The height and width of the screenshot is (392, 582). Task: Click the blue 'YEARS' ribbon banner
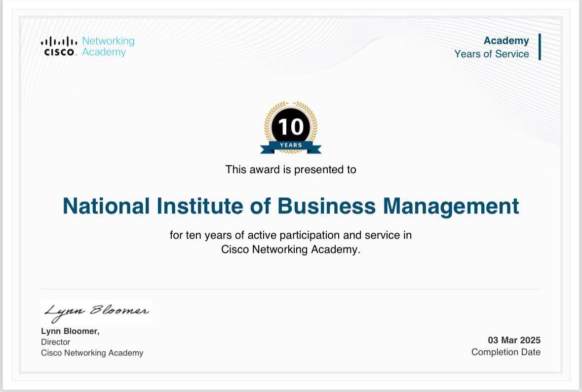pos(291,146)
